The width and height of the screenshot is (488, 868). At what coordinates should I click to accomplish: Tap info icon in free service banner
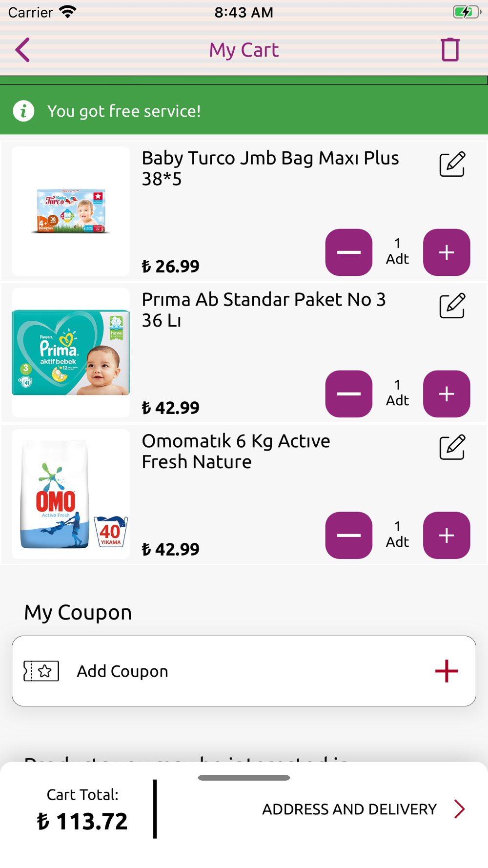23,111
